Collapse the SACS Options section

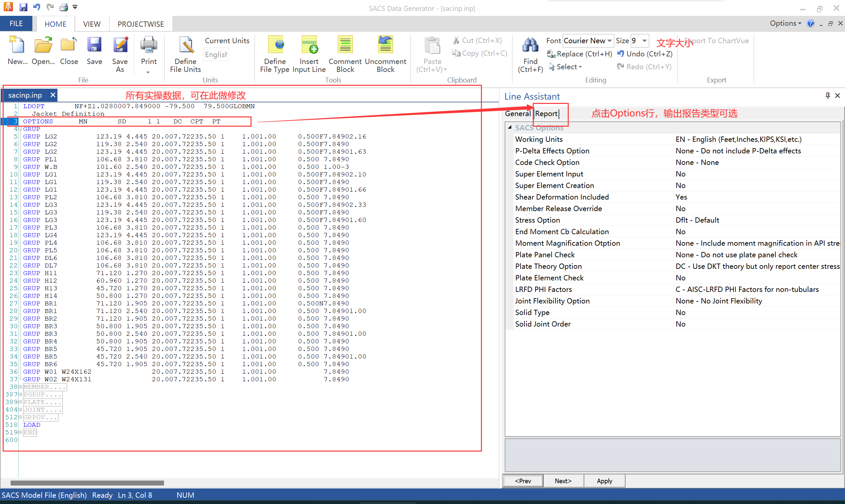point(510,127)
